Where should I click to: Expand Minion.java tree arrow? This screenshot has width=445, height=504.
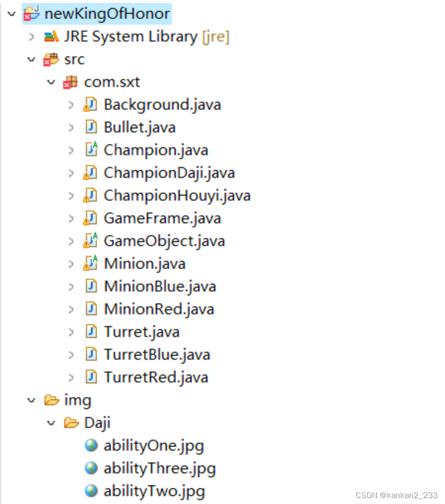pyautogui.click(x=71, y=264)
